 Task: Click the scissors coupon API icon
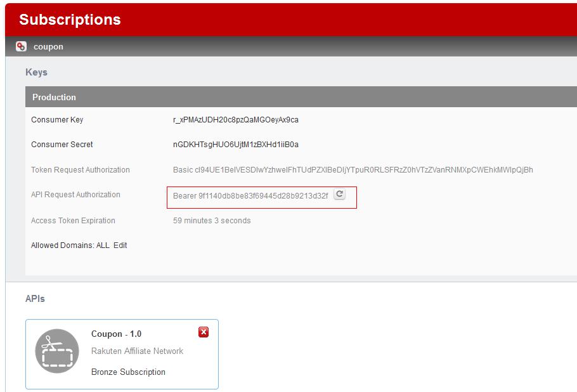[57, 351]
